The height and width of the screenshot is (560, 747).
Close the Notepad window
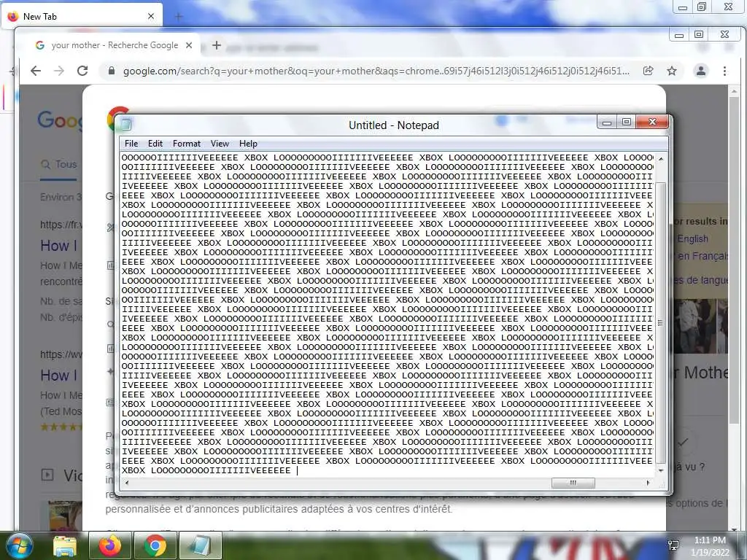point(652,122)
